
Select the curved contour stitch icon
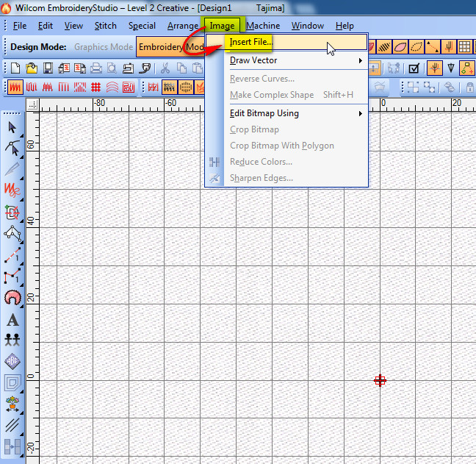tap(112, 88)
